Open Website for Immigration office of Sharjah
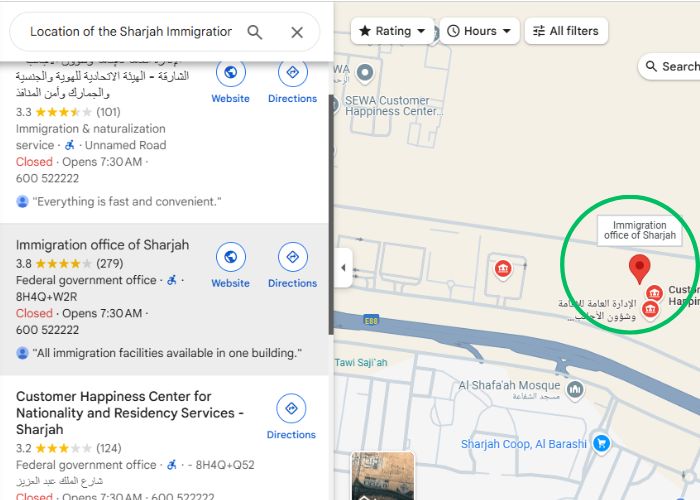The width and height of the screenshot is (700, 500). (230, 266)
